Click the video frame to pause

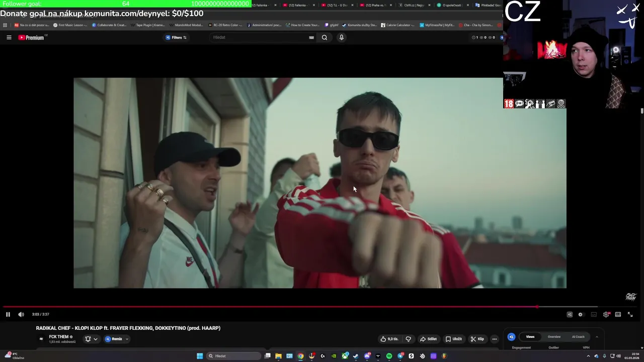click(x=320, y=183)
